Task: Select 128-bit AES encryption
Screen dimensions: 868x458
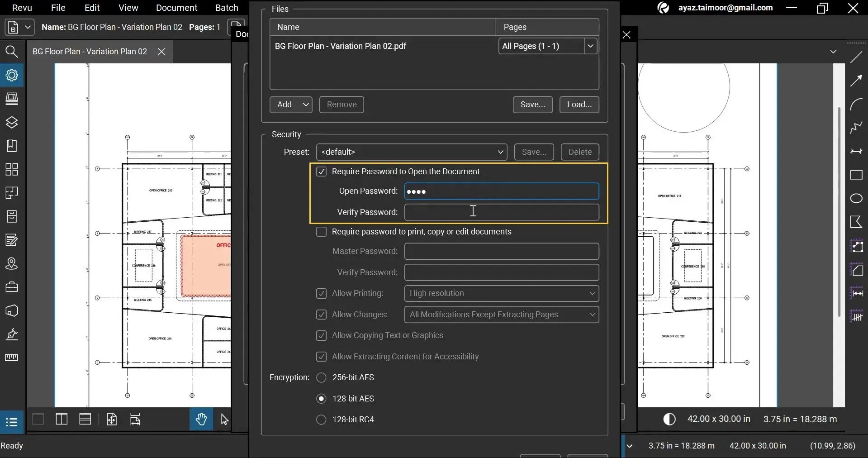Action: coord(321,399)
